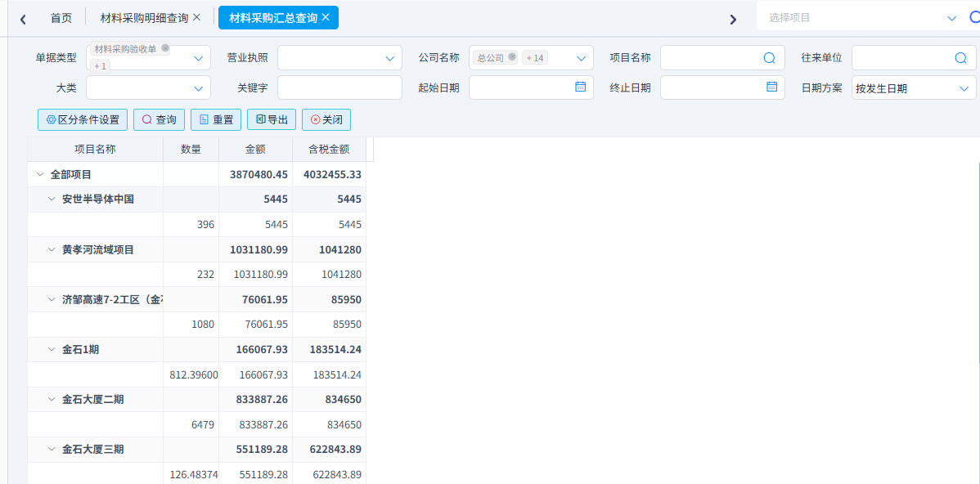Close the 材料采购明细查询 tab
The image size is (980, 484).
196,17
